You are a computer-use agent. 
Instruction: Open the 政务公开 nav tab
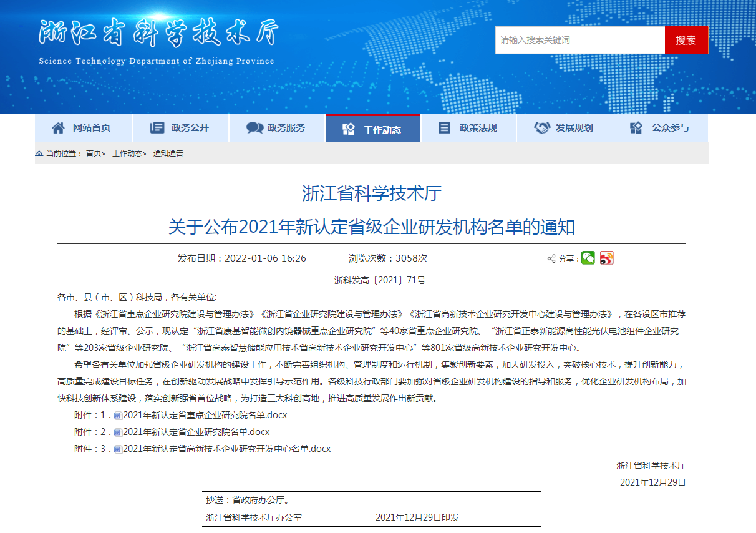[x=180, y=128]
